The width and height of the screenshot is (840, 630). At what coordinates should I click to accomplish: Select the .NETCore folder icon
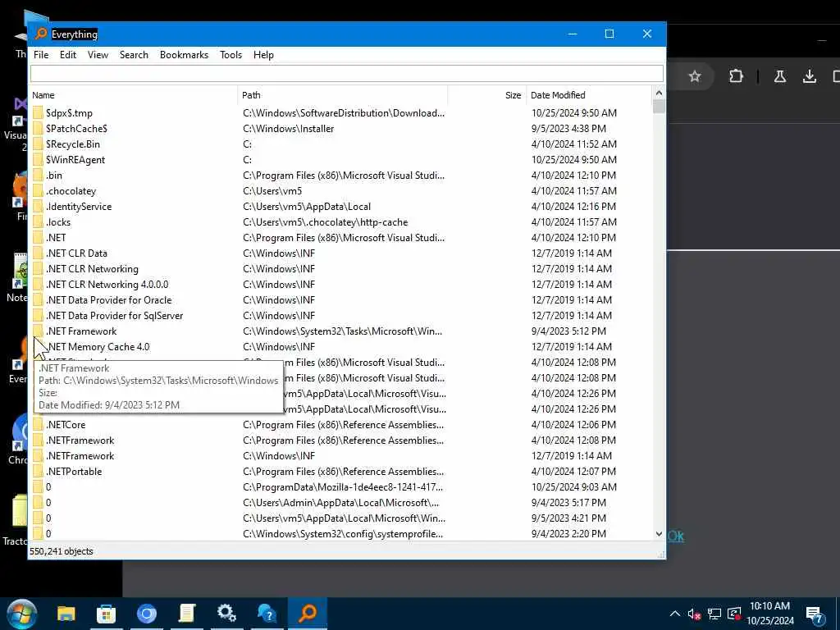coord(38,425)
